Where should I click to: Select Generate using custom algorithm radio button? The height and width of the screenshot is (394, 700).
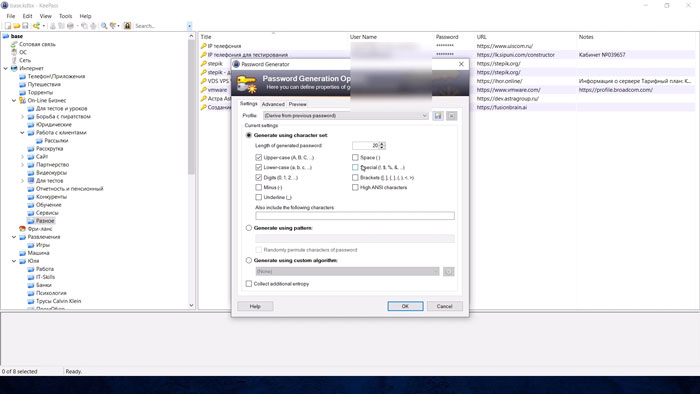click(249, 260)
